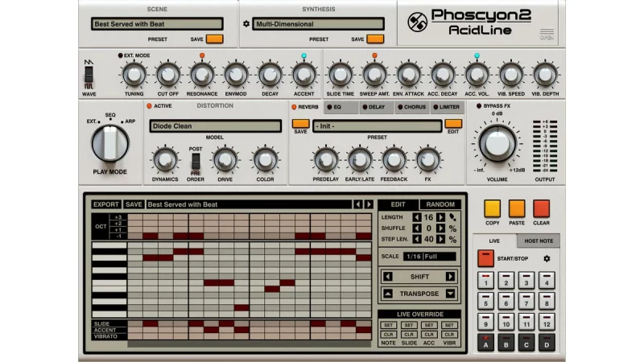
Task: Click the red Clear pattern button
Action: point(541,208)
